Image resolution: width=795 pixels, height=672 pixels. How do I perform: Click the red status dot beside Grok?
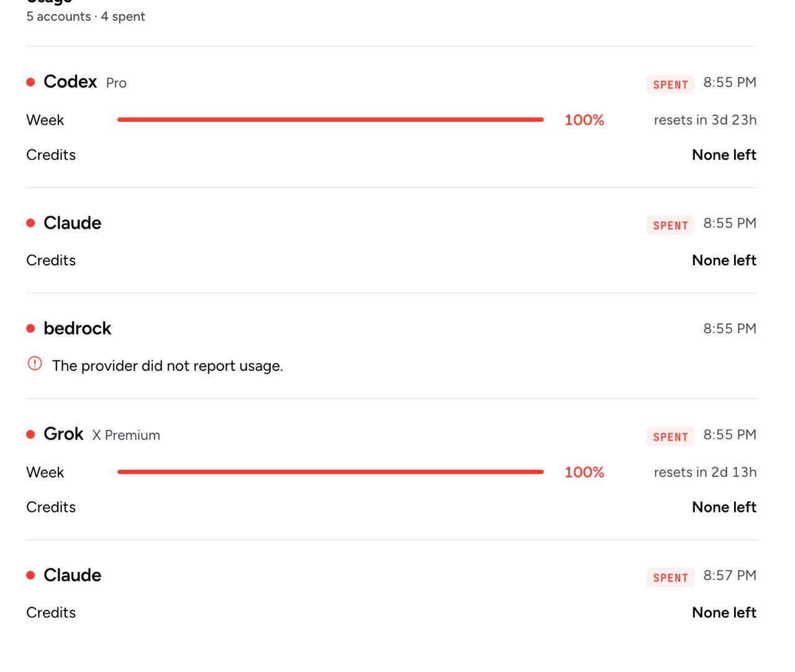tap(30, 434)
